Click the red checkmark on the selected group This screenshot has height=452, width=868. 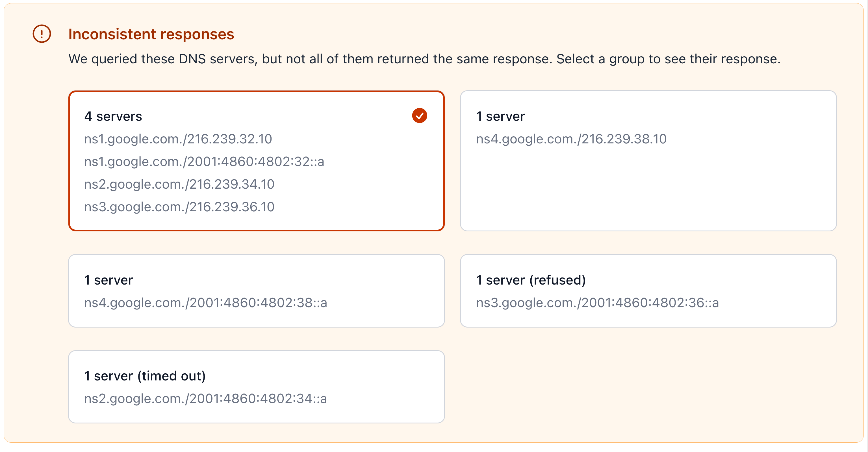419,116
